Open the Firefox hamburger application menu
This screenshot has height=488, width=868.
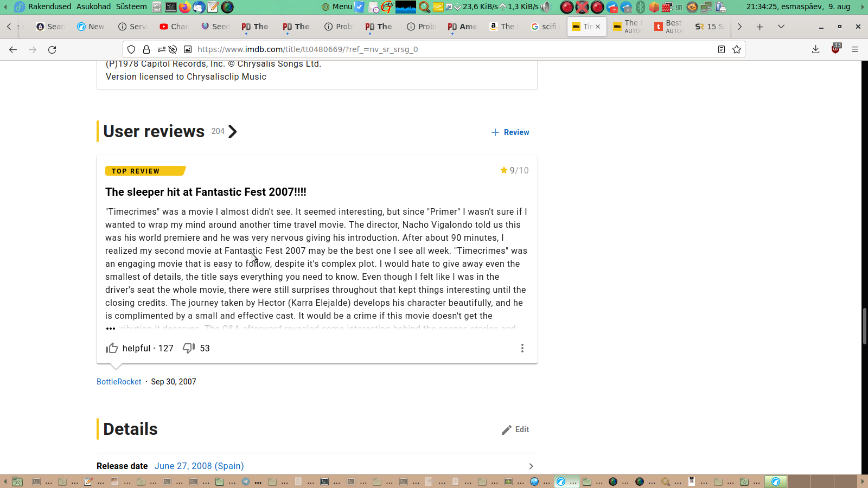tap(855, 49)
